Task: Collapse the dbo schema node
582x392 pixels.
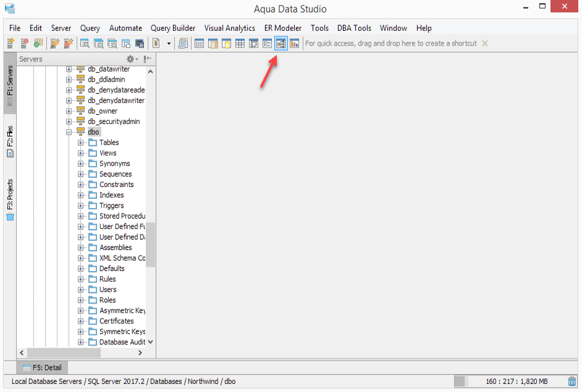Action: coord(69,132)
